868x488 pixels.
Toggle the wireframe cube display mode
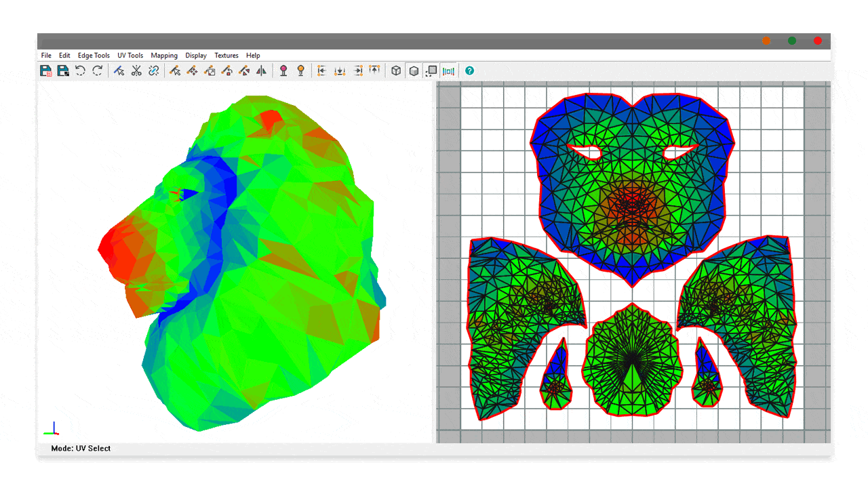click(x=396, y=70)
